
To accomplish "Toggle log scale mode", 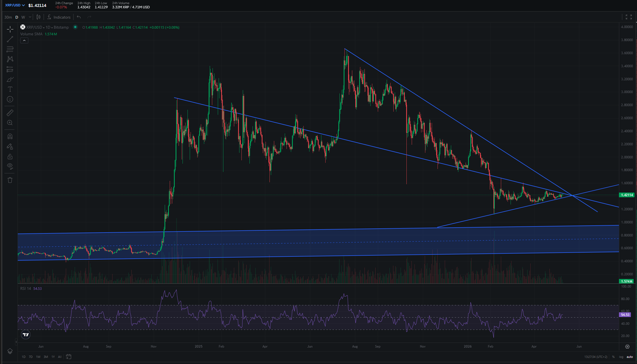I will 620,357.
